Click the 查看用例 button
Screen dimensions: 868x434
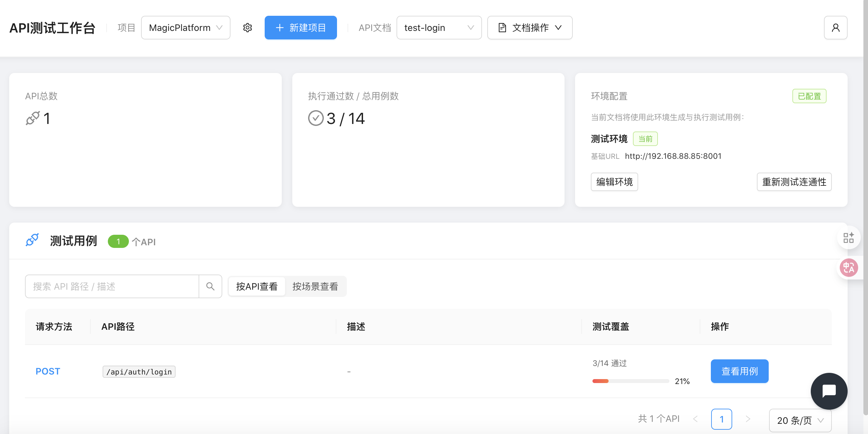pos(739,371)
